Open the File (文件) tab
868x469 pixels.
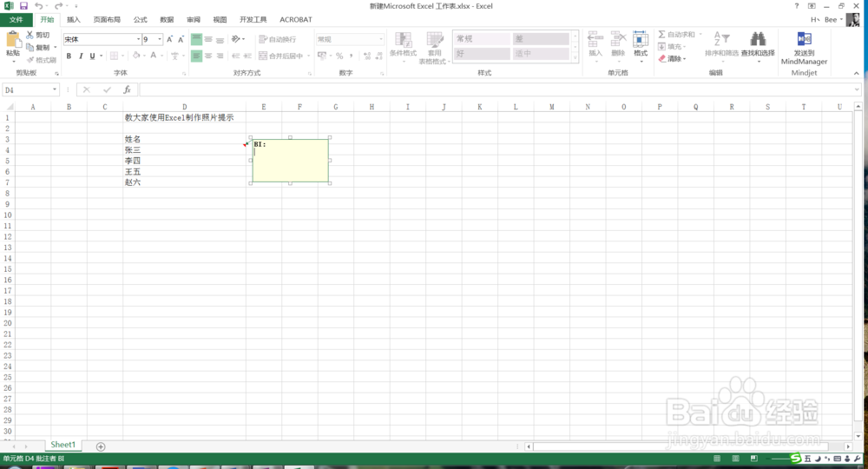tap(16, 20)
